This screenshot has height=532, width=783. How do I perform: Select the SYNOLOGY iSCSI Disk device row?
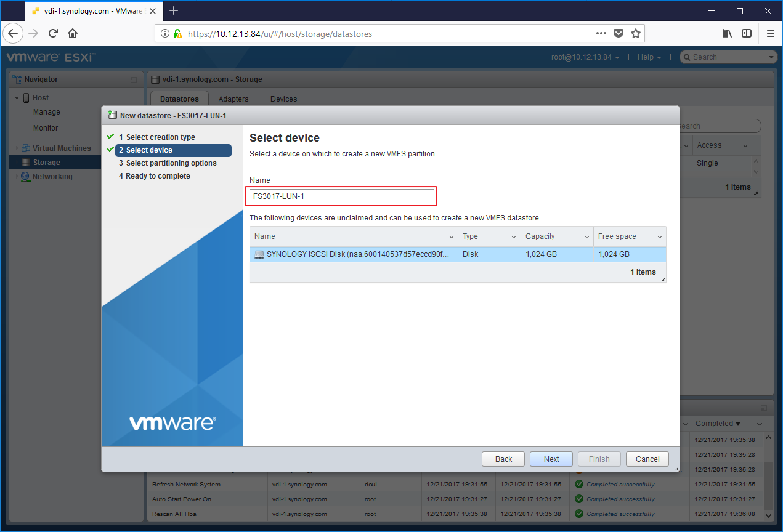point(458,254)
